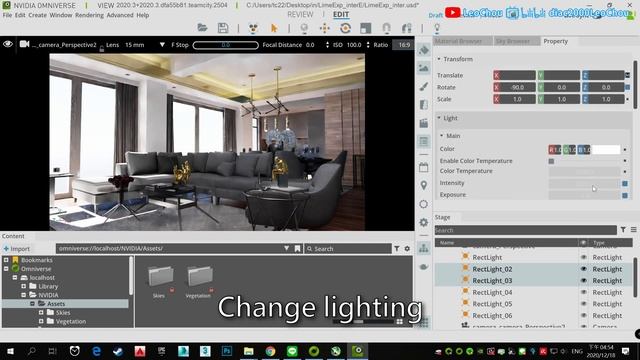This screenshot has height=360, width=640.
Task: Expand the Bookmarks tree node
Action: [x=6, y=260]
